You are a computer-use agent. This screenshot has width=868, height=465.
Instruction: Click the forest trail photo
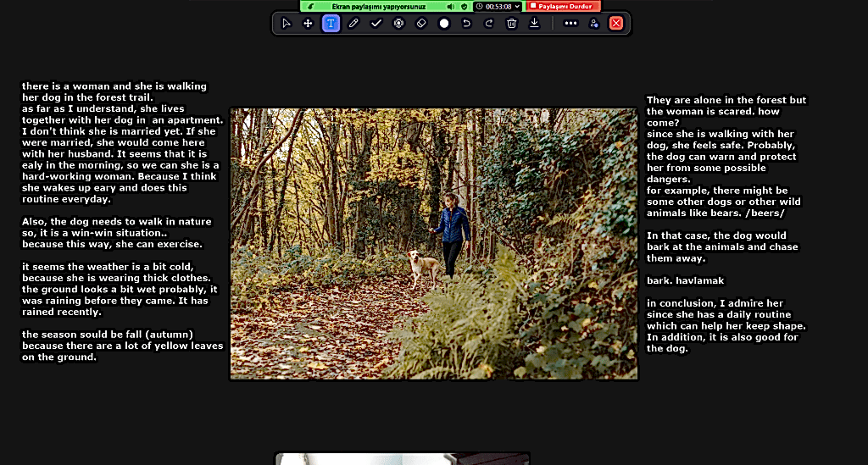(x=433, y=244)
